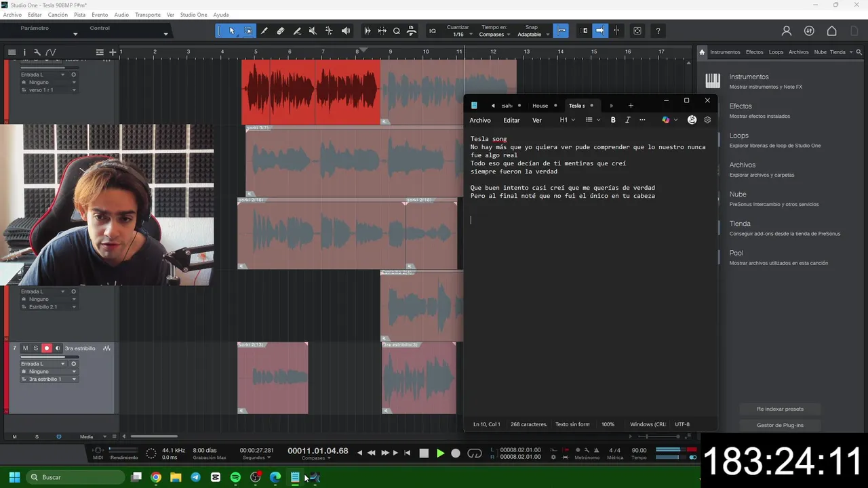Open Google Chrome from the taskbar
868x488 pixels.
click(x=156, y=477)
